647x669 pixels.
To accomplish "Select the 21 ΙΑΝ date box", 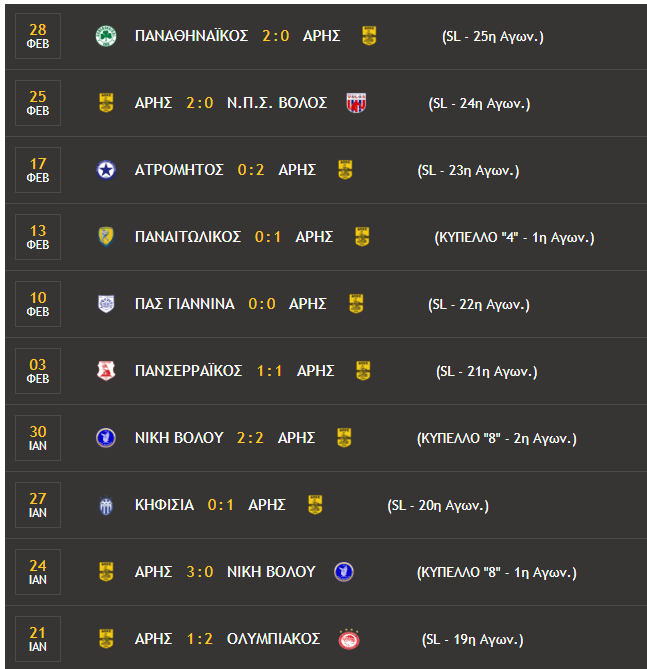I will coord(38,639).
